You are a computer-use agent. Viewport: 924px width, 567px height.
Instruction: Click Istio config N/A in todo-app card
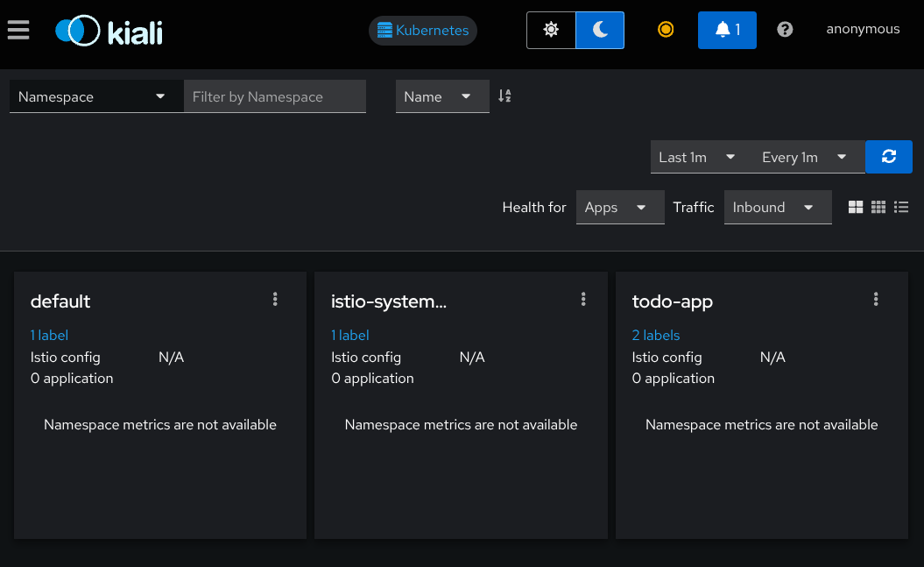click(772, 358)
